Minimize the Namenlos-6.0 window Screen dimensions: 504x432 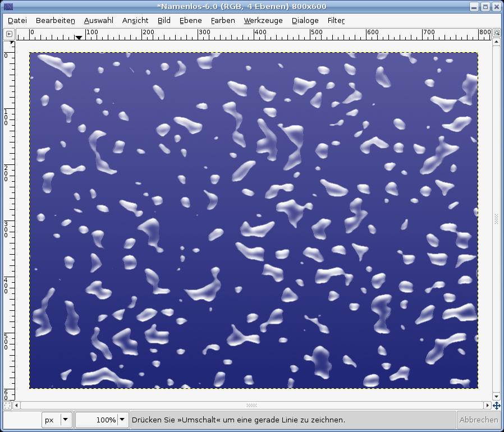(474, 7)
